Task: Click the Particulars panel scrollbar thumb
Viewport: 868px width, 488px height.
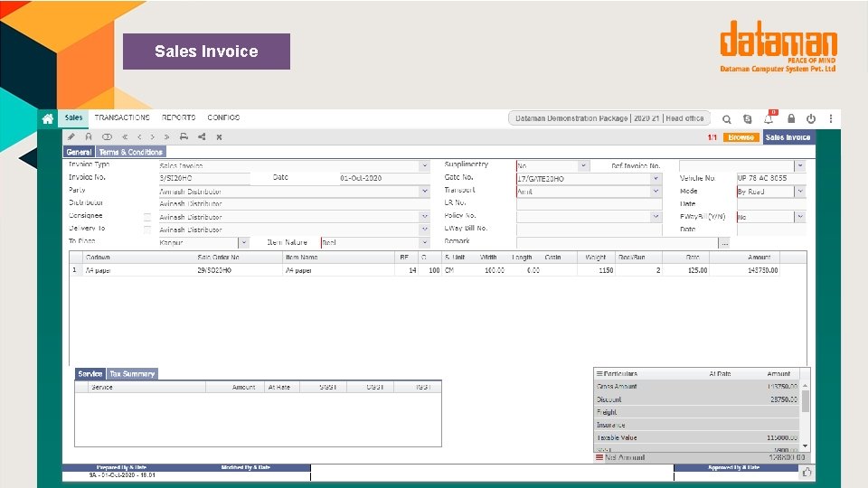Action: tap(805, 400)
